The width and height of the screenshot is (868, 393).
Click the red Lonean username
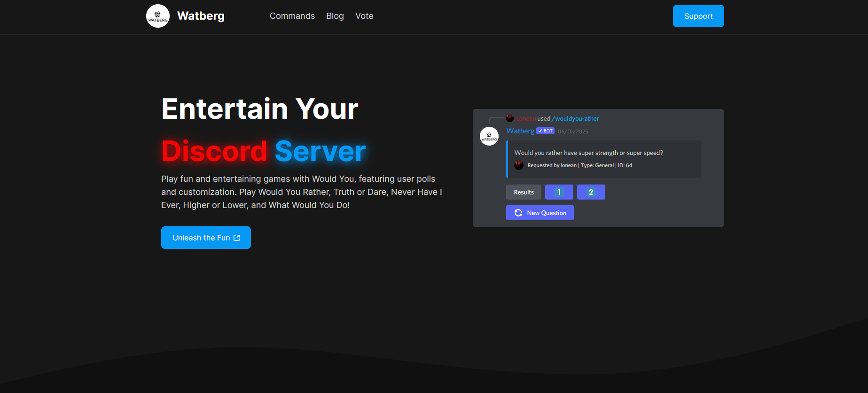tap(526, 119)
